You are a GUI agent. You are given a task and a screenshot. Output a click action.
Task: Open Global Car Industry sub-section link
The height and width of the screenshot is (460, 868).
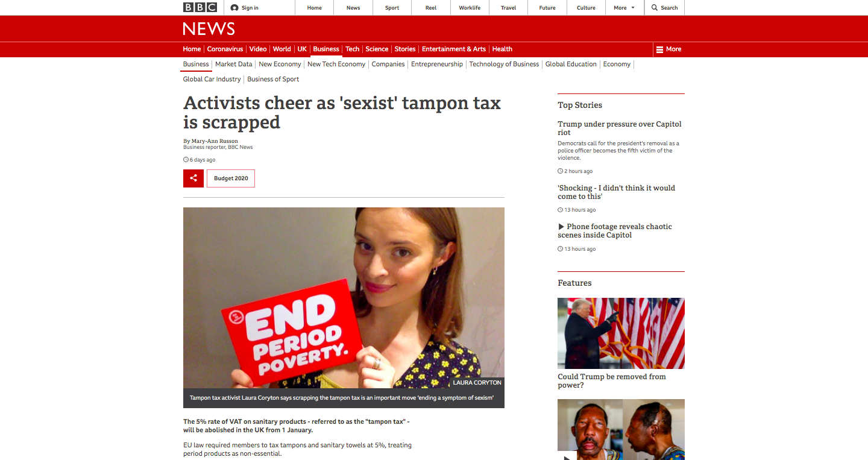tap(212, 80)
